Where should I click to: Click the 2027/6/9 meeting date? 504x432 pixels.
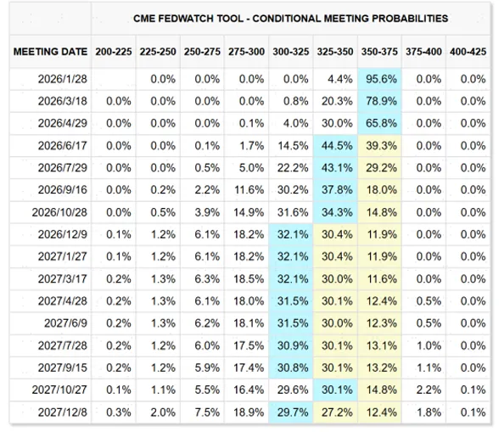pos(65,323)
